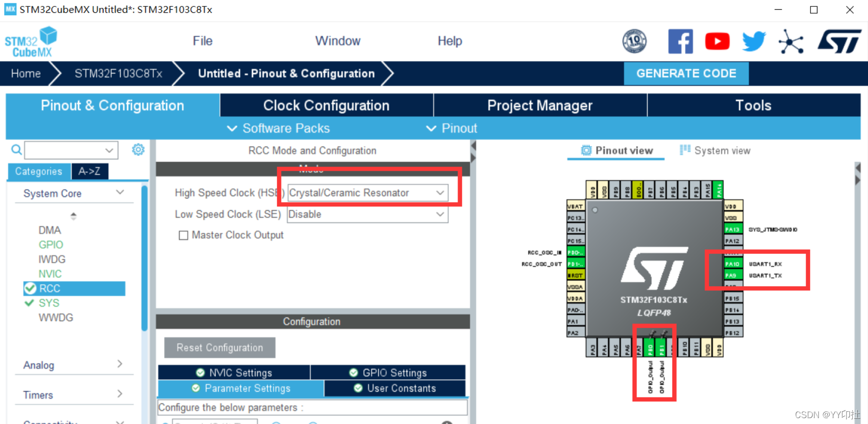Select the BOOT0 pin on the chip

[638, 190]
